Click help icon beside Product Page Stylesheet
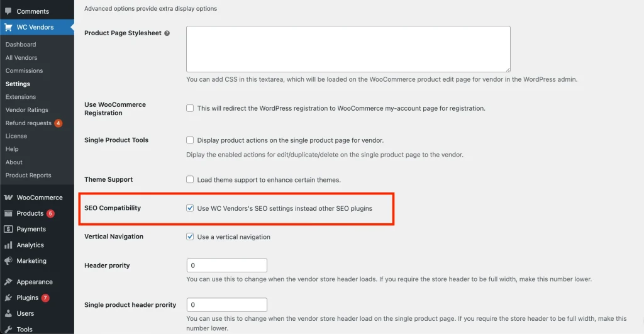 point(167,33)
